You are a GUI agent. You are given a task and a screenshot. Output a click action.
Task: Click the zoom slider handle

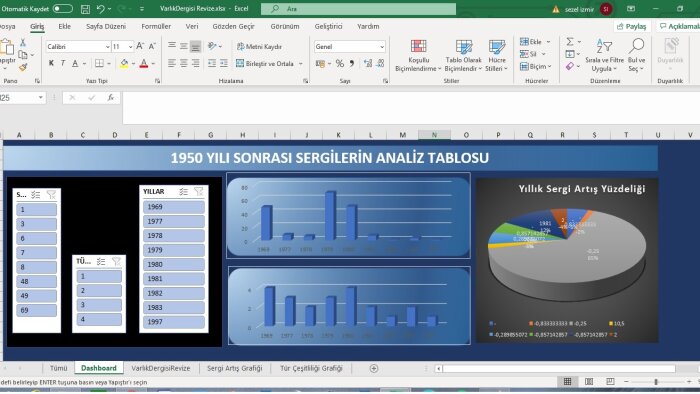656,382
